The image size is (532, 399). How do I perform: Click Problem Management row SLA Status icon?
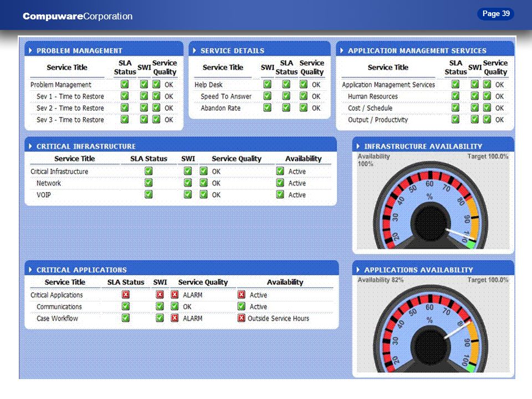[125, 84]
